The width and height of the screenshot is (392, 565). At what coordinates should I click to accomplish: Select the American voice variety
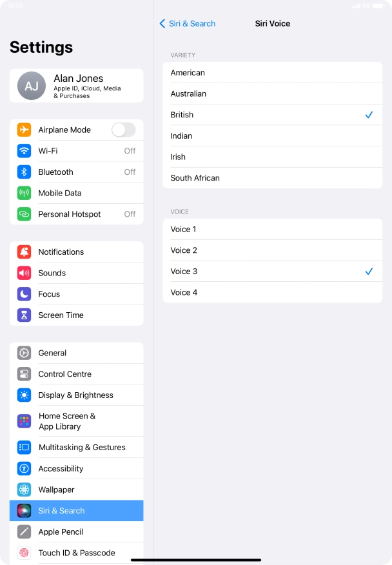272,72
